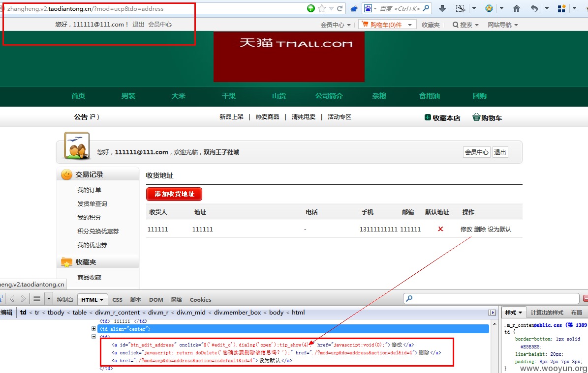Image resolution: width=588 pixels, height=373 pixels.
Task: Expand the screenshot tool dropdown arrow
Action: [x=474, y=8]
